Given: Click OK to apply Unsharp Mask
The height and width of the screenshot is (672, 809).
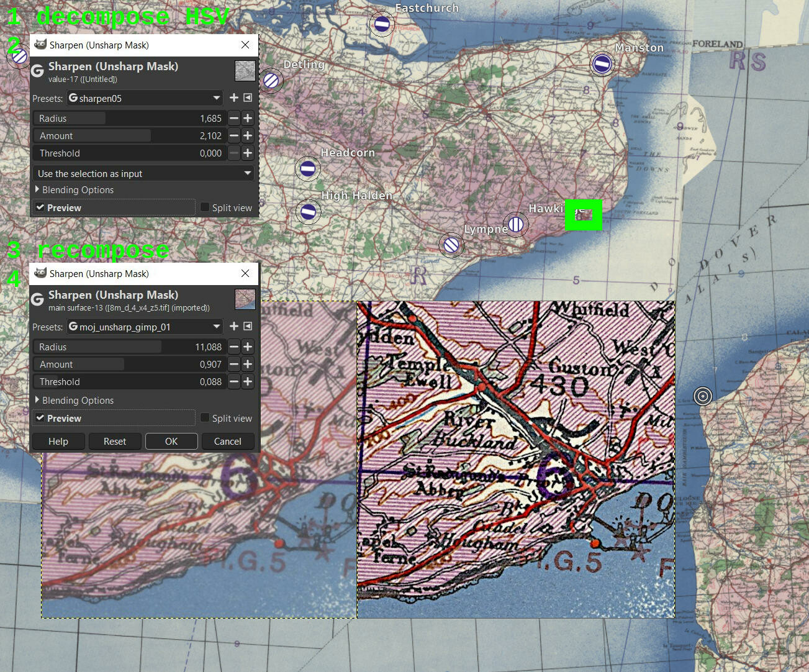Looking at the screenshot, I should pos(171,441).
